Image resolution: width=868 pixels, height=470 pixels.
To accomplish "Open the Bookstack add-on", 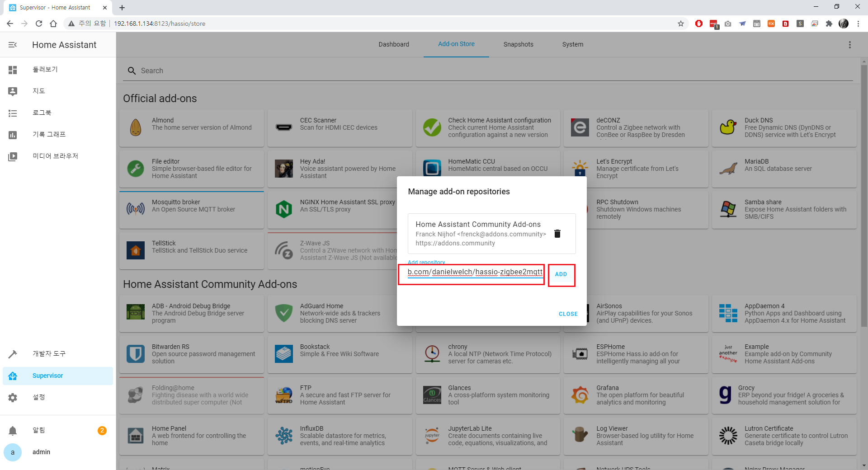I will pyautogui.click(x=340, y=354).
